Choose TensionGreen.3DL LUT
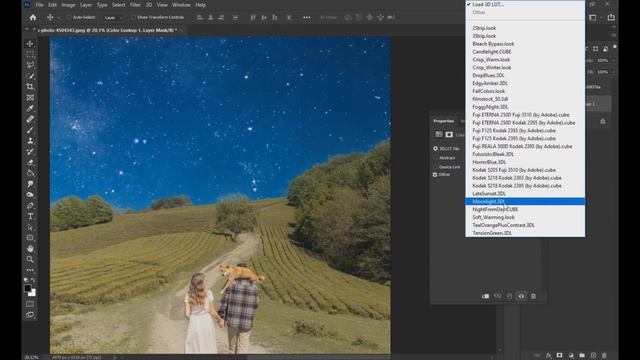The width and height of the screenshot is (640, 360). [x=525, y=233]
